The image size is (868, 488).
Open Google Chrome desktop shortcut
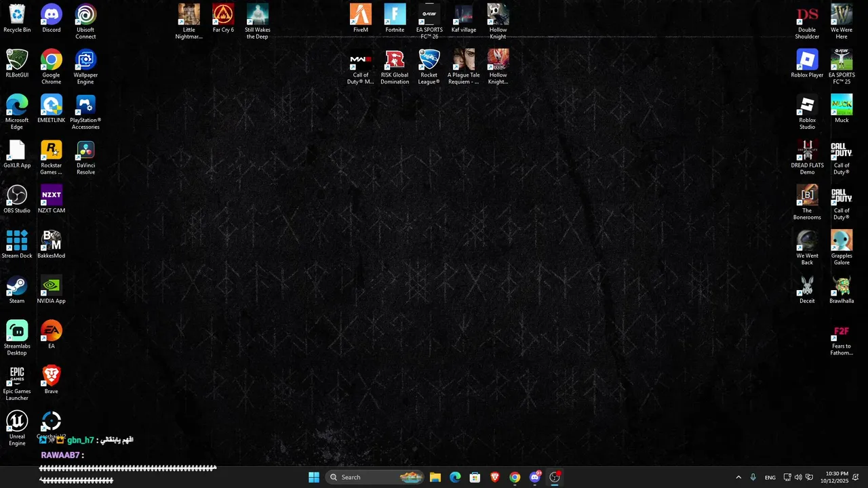(x=52, y=67)
